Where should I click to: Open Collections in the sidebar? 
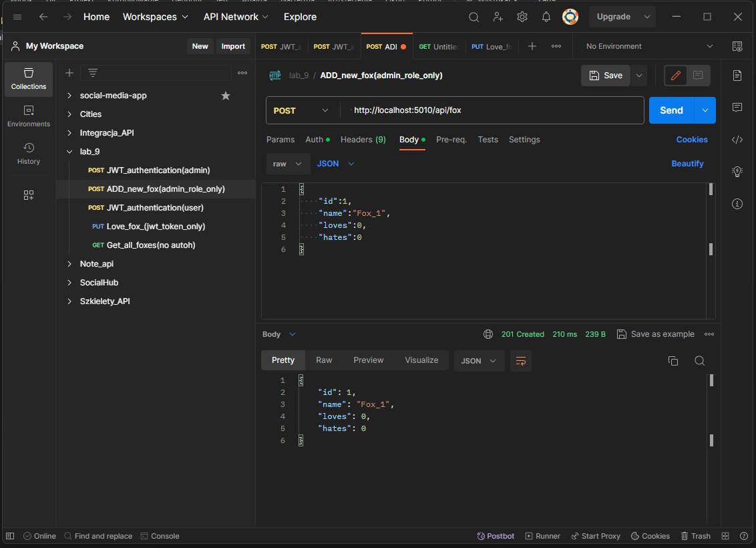29,79
